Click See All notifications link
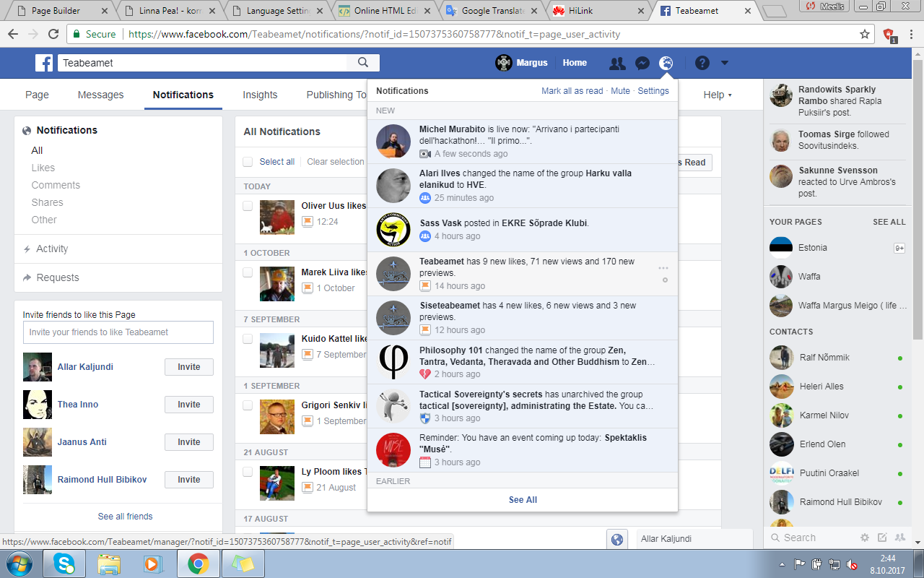The width and height of the screenshot is (924, 578). click(523, 500)
